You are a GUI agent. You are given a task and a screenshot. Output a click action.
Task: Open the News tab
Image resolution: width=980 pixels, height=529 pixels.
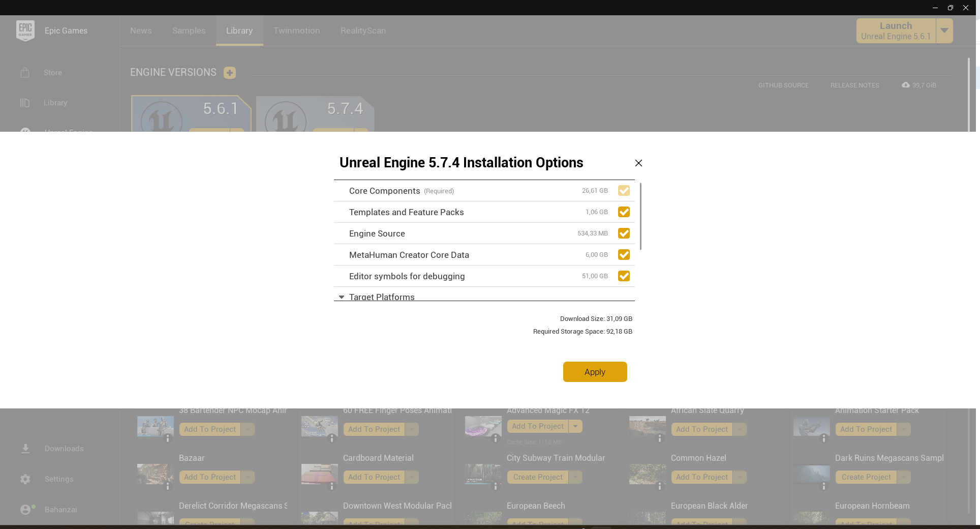point(141,31)
